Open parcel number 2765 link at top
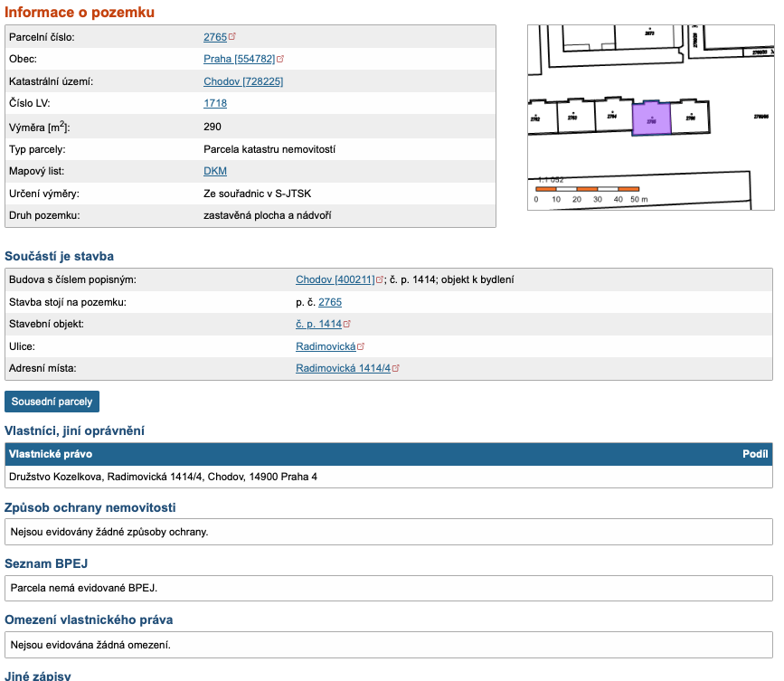The image size is (784, 681). 215,37
